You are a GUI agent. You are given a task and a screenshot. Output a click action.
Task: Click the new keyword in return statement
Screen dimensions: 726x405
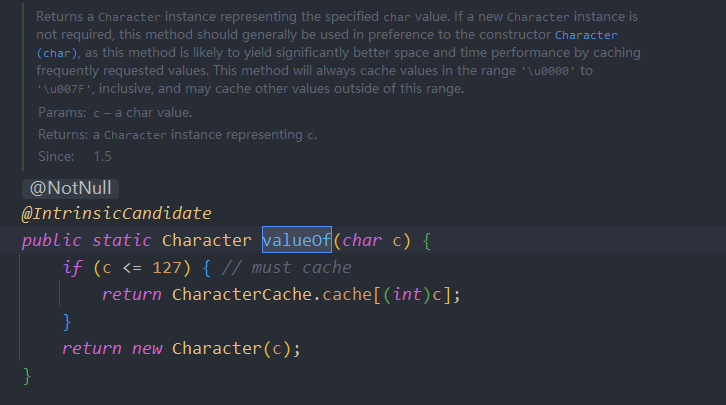[x=147, y=349]
